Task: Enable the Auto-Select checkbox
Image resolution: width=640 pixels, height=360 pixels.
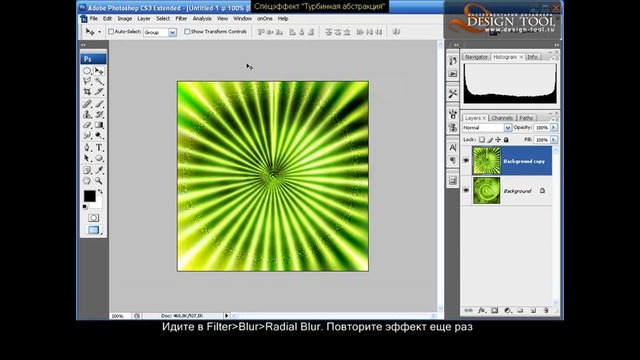Action: 111,31
